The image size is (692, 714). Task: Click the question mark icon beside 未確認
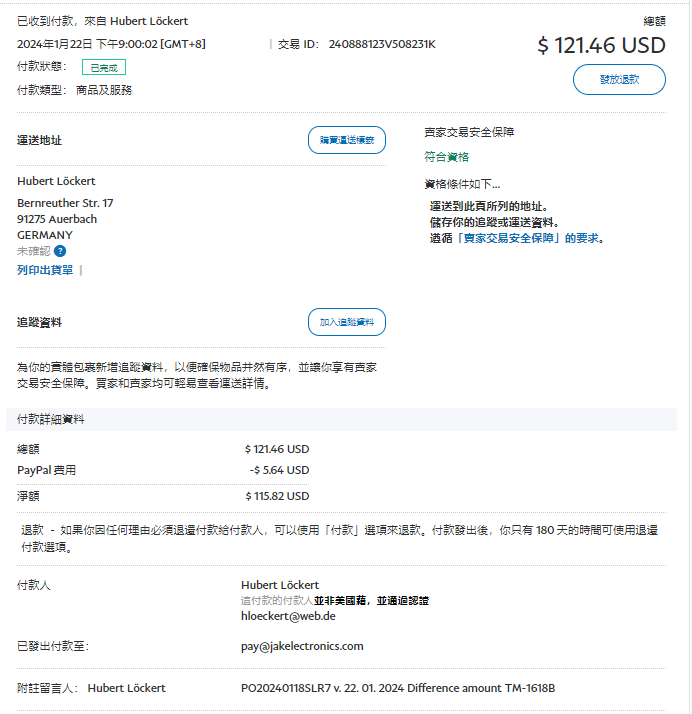pos(60,251)
